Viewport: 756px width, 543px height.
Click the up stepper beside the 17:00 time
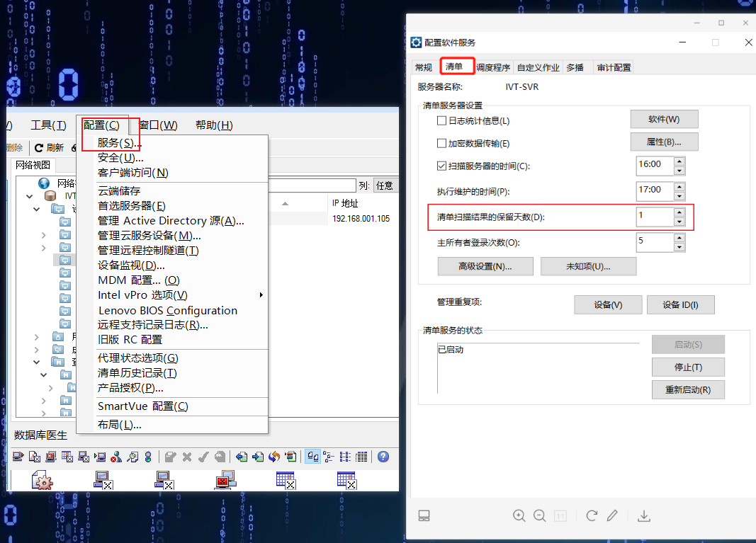(679, 187)
